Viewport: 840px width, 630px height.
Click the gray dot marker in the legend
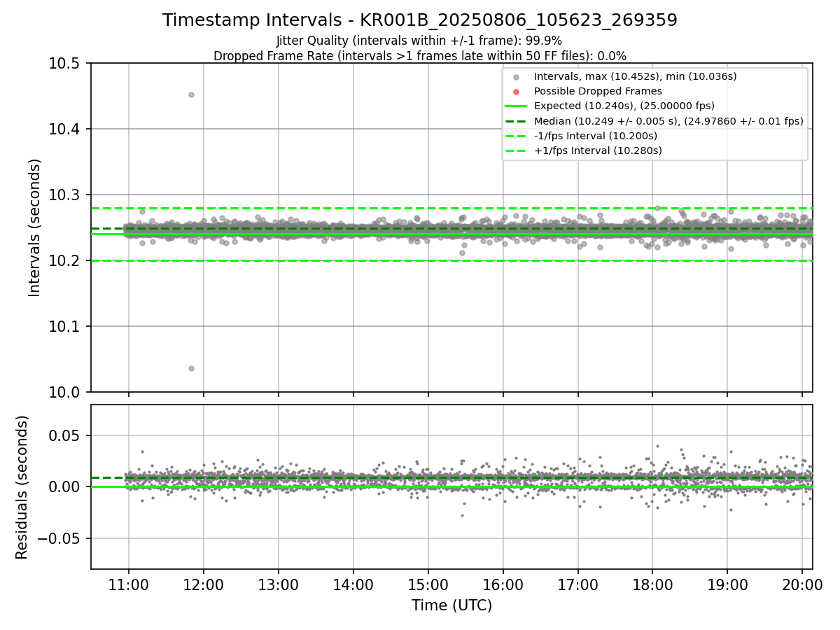pyautogui.click(x=516, y=77)
